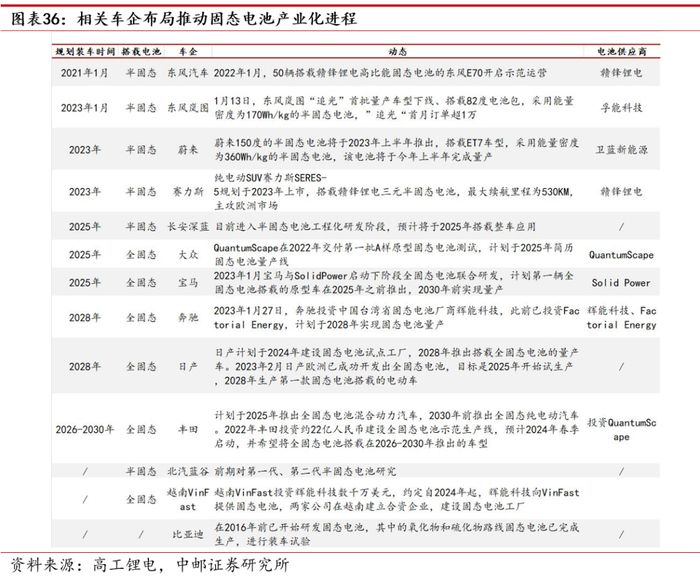Select the 搭载电池 column header

[141, 52]
